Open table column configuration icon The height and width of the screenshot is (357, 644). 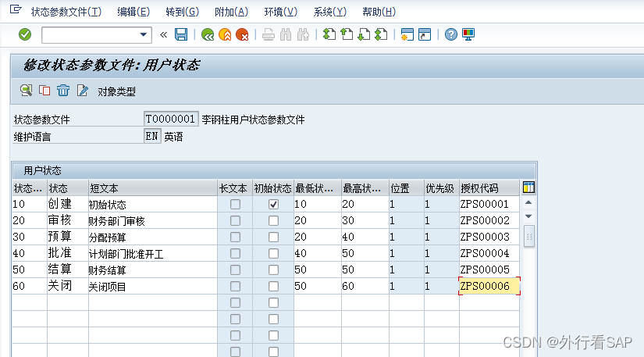click(528, 187)
